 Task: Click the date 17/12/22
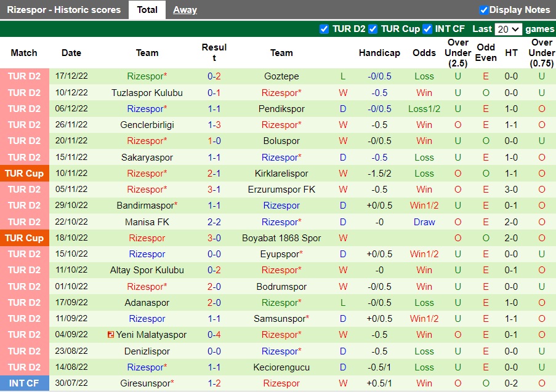click(71, 76)
